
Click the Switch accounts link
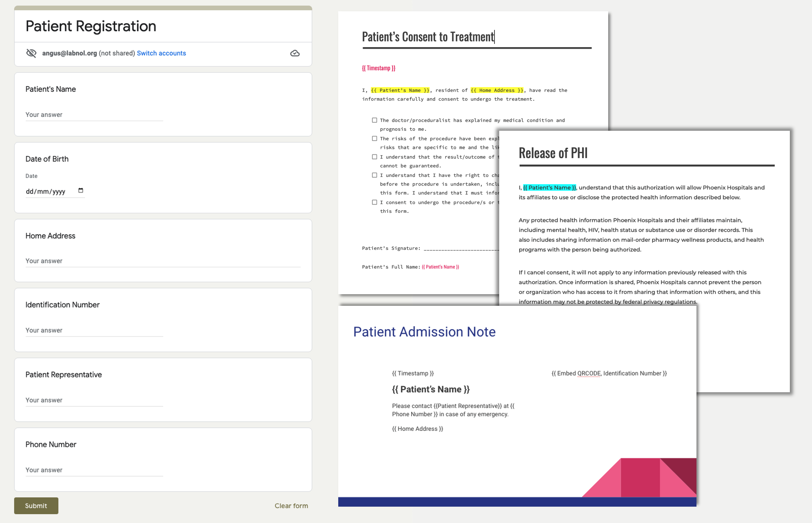[161, 53]
